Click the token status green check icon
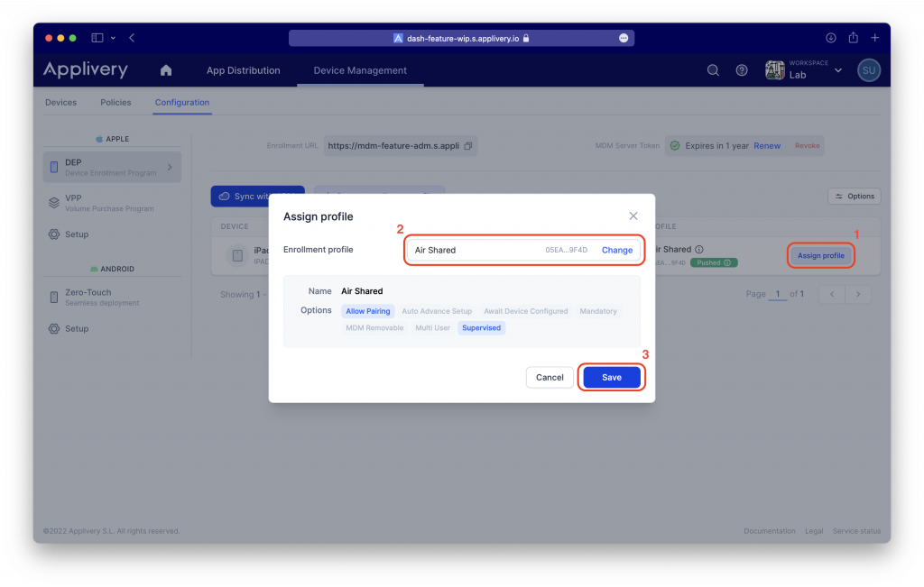The height and width of the screenshot is (587, 924). point(675,146)
